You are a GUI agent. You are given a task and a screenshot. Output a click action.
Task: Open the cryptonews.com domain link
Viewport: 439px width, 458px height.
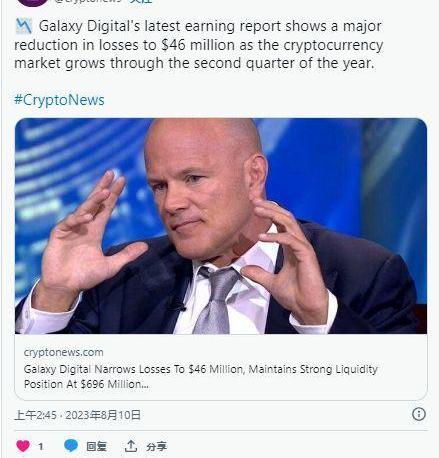coord(64,352)
